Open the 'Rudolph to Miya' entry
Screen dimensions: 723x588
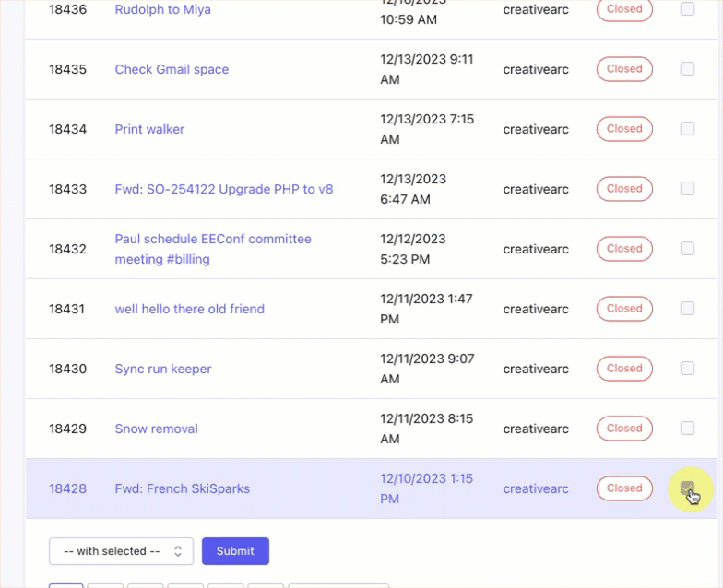point(162,9)
